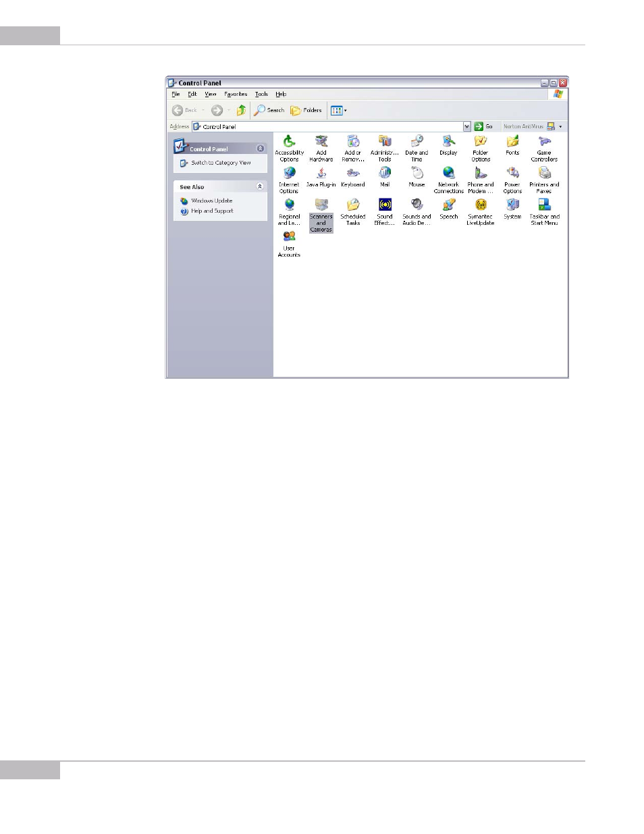This screenshot has width=644, height=834.
Task: Open Back history dropdown arrow
Action: pyautogui.click(x=203, y=110)
